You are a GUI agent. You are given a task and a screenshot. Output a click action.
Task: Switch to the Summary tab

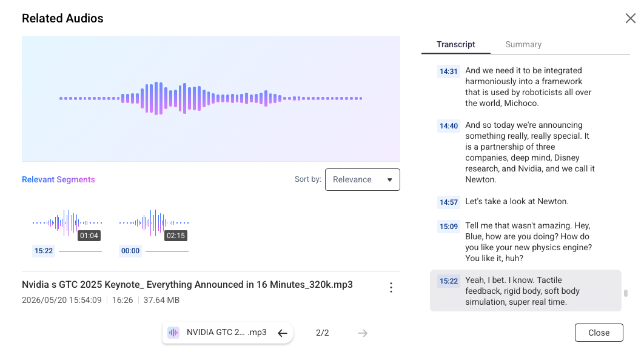523,44
